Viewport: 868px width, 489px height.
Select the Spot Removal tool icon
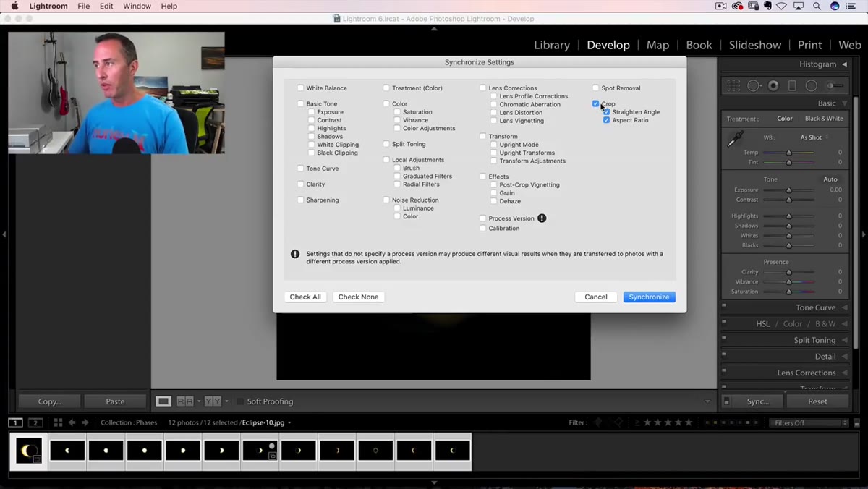(x=754, y=85)
